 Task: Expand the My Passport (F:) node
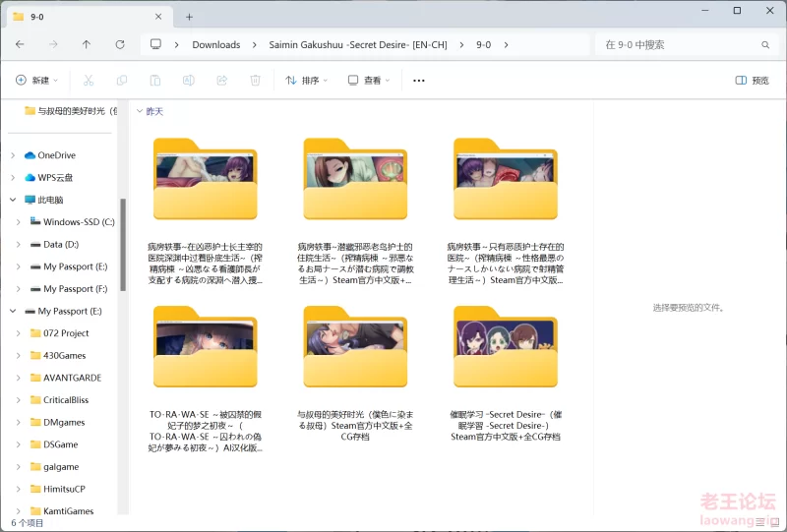coord(19,288)
